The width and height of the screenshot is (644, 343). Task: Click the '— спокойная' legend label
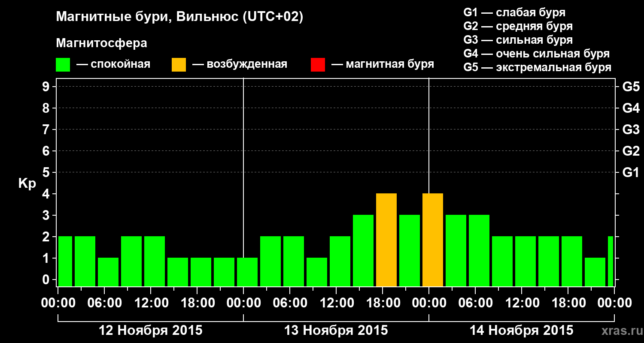pyautogui.click(x=113, y=64)
